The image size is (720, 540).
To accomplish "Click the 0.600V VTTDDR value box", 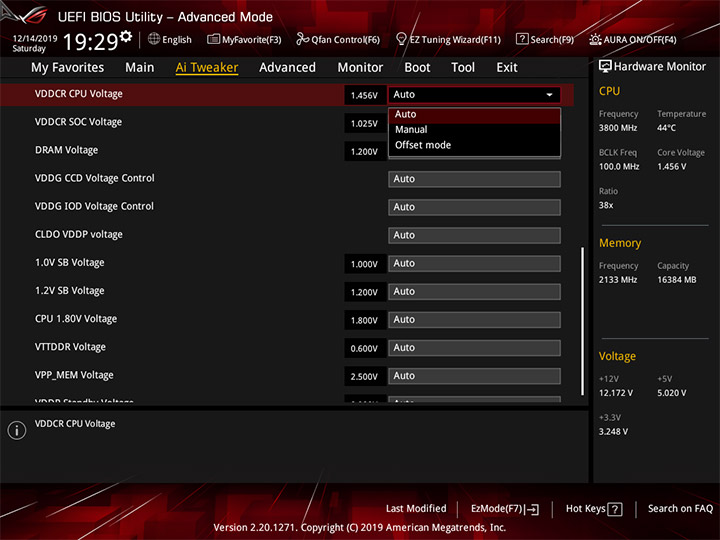I will pos(365,349).
